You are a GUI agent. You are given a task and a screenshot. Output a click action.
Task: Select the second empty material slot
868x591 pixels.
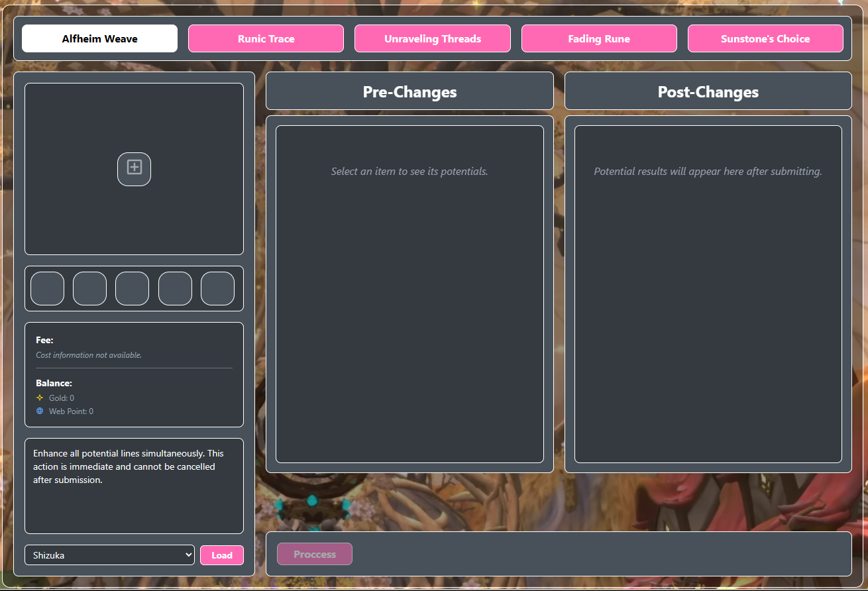coord(89,289)
